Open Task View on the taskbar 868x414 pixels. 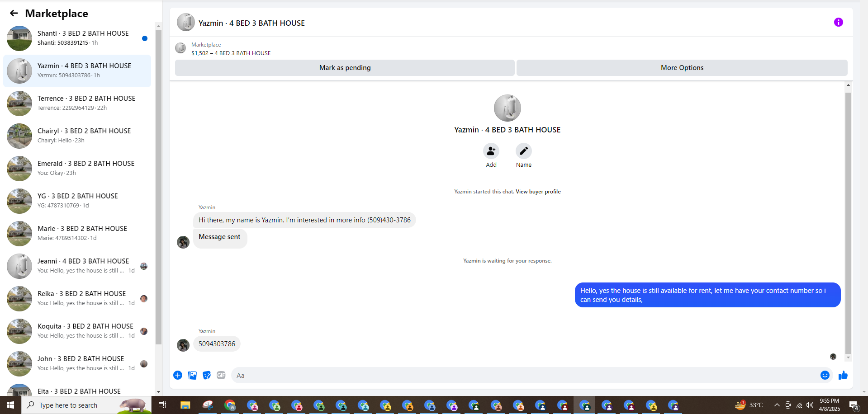click(x=162, y=405)
